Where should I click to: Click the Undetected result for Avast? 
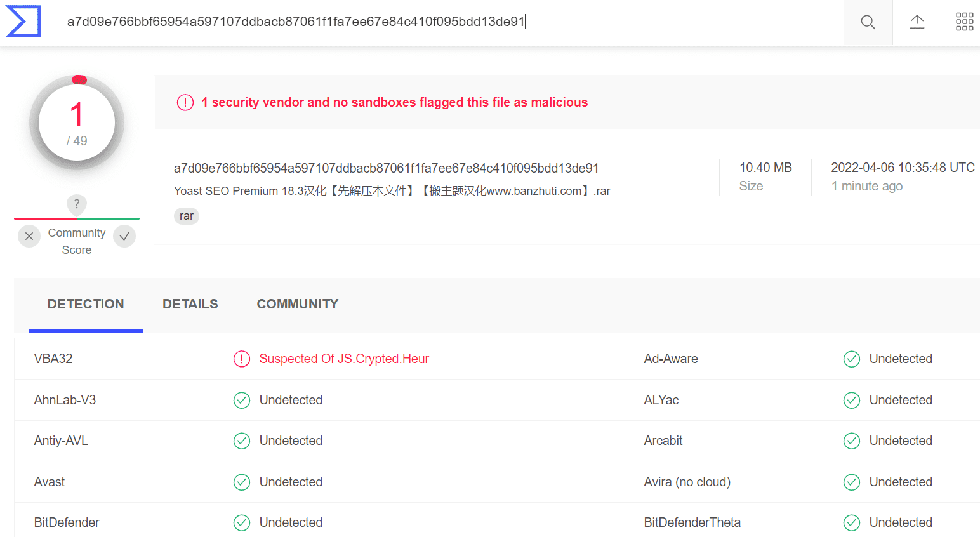(x=291, y=482)
